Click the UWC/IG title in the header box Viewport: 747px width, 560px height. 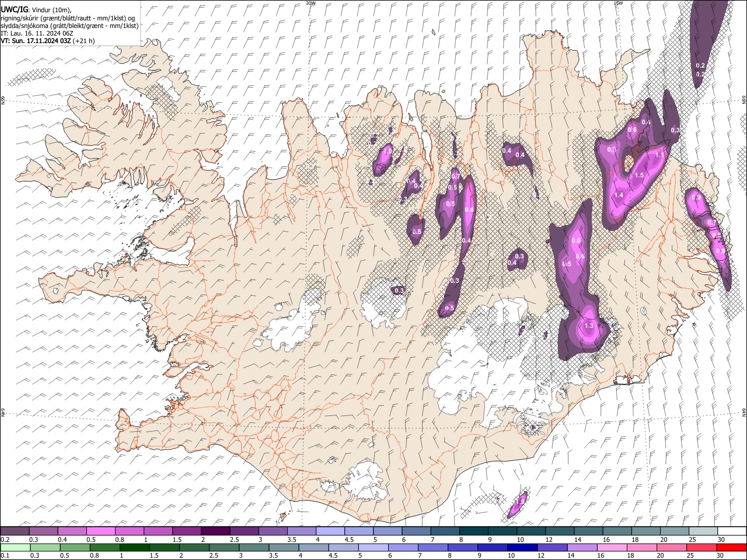click(x=14, y=9)
